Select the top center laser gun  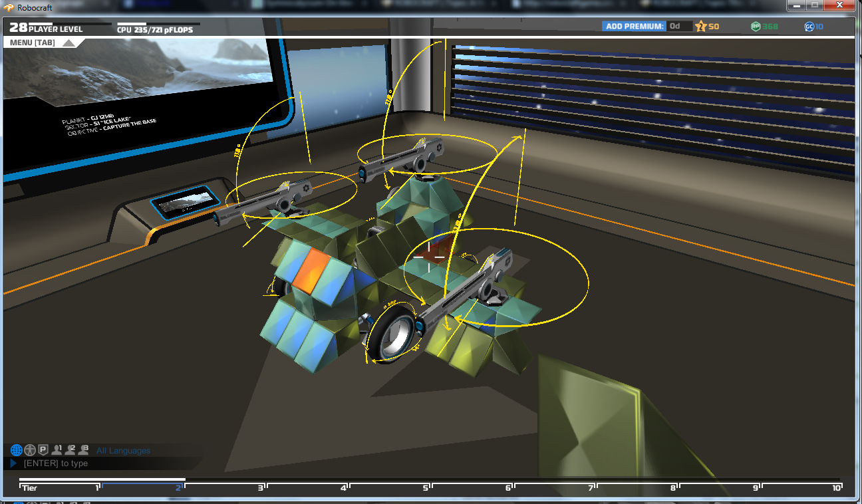(x=401, y=159)
